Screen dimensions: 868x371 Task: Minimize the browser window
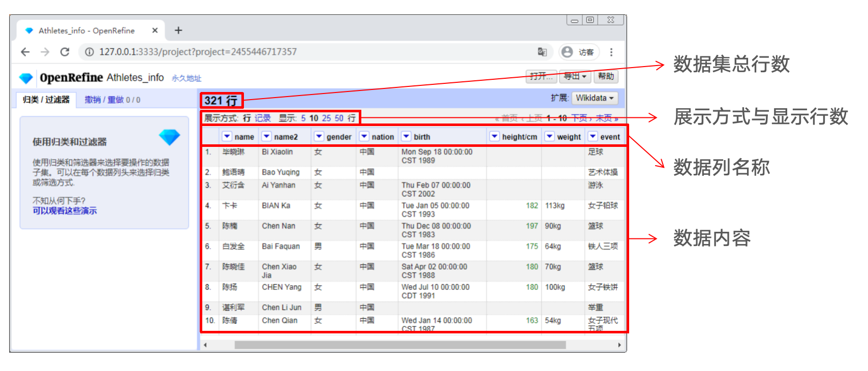point(574,20)
